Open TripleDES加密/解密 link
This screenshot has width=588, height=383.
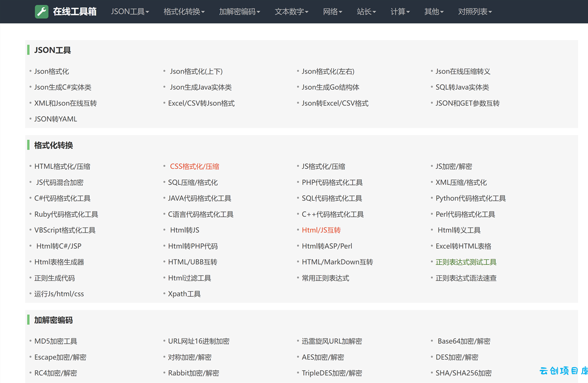[332, 373]
